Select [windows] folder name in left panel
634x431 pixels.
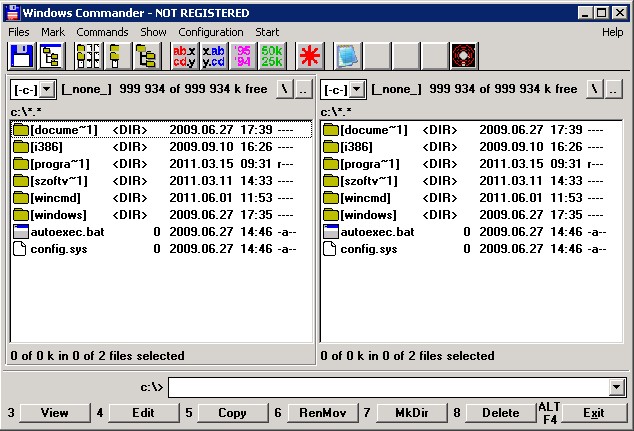click(59, 215)
